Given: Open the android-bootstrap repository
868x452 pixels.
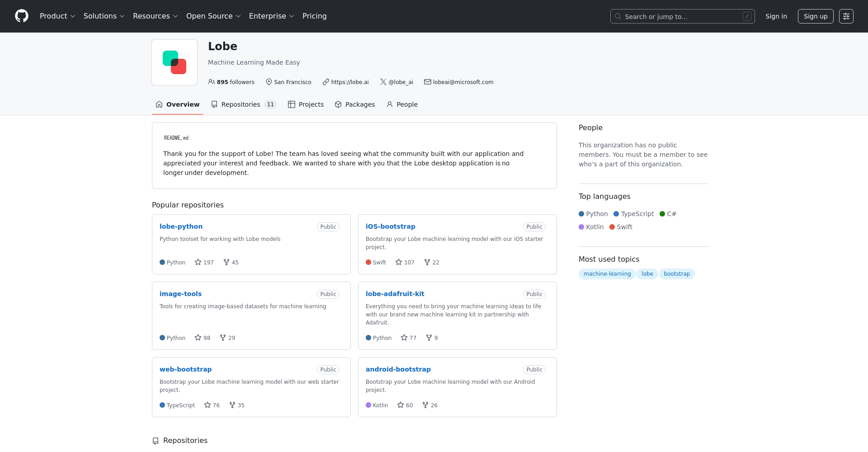Looking at the screenshot, I should [x=398, y=369].
